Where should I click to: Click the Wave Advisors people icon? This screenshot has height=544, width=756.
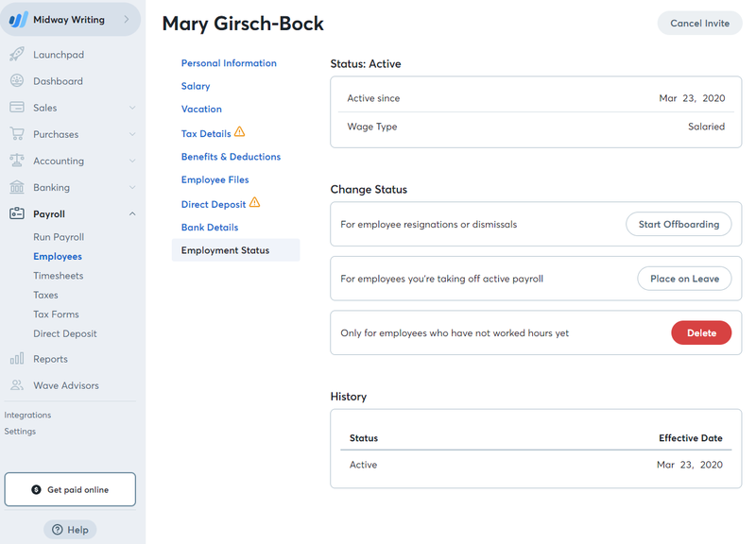click(17, 385)
